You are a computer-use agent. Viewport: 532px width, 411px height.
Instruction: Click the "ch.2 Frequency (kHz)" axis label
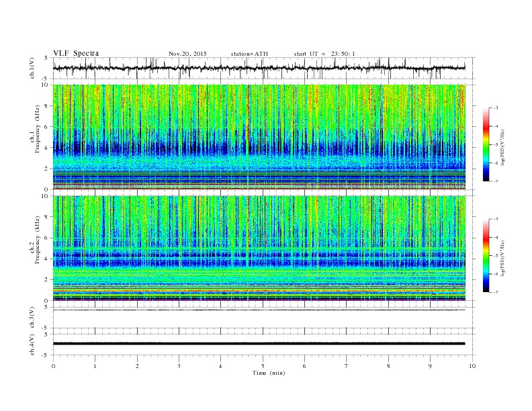point(35,240)
